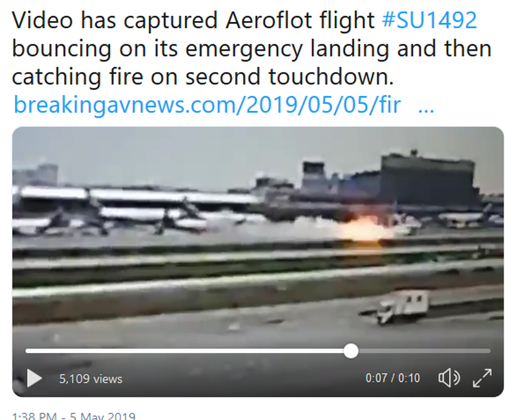Open the 1:38 PM - 5 May 2019 timestamp

pos(74,416)
